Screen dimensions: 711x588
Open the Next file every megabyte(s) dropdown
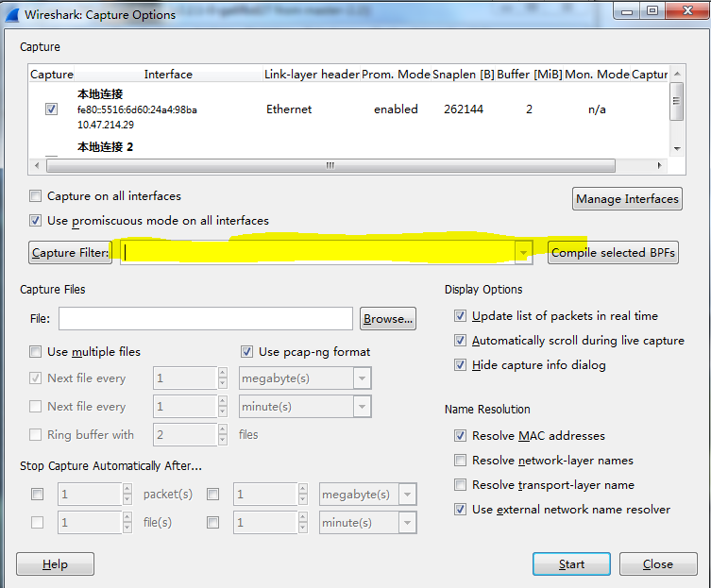point(362,378)
